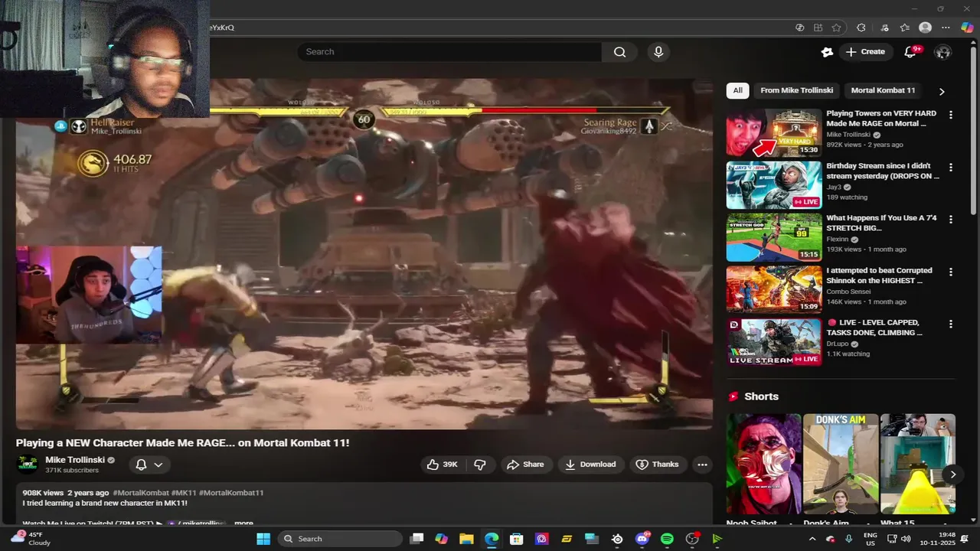
Task: Click the Download button
Action: (590, 465)
